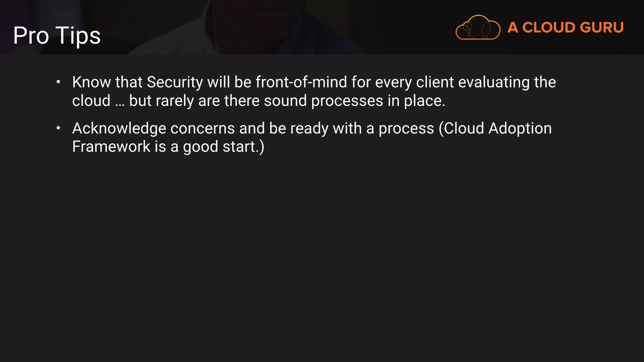The width and height of the screenshot is (644, 362).
Task: Click the word "Know" starting first bullet
Action: point(91,82)
